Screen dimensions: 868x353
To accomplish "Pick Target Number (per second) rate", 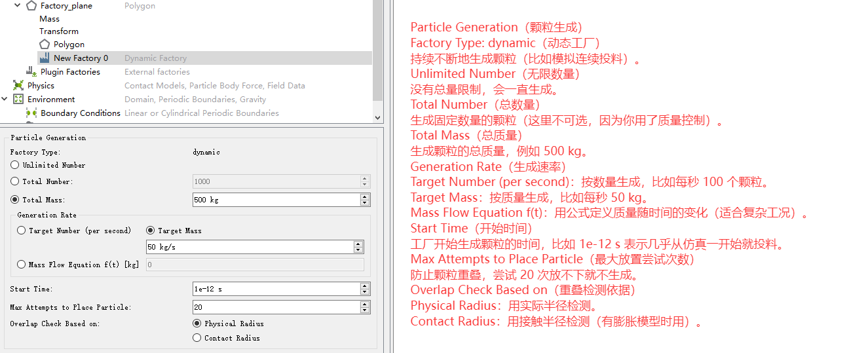I will pos(22,231).
